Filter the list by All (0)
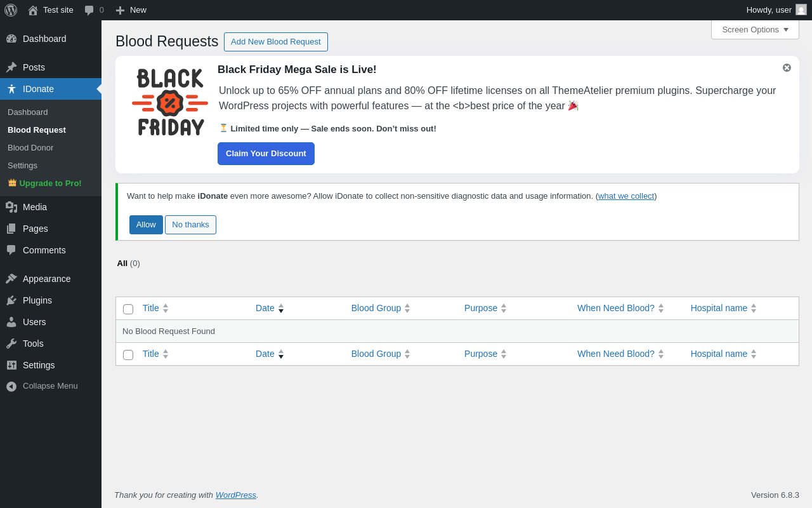Screen dimensions: 812x508 128,264
